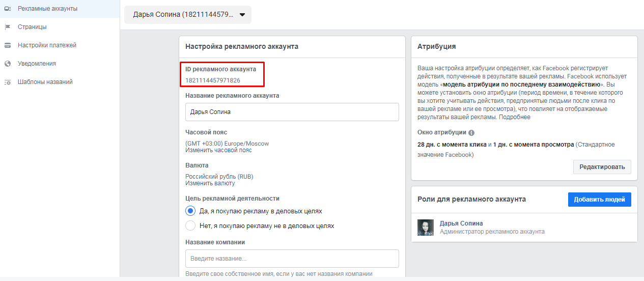Click the Подробнее link in attribution text
Screen dimensions: 644x281
pyautogui.click(x=515, y=117)
